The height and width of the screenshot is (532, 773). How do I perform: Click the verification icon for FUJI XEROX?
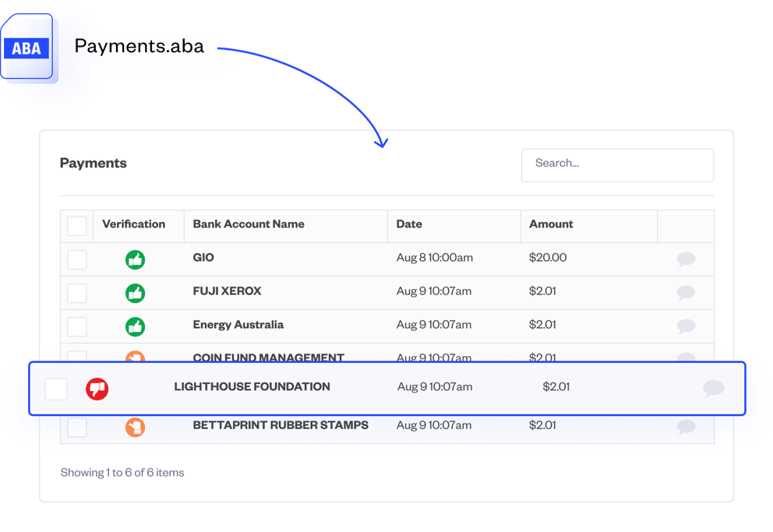tap(135, 294)
